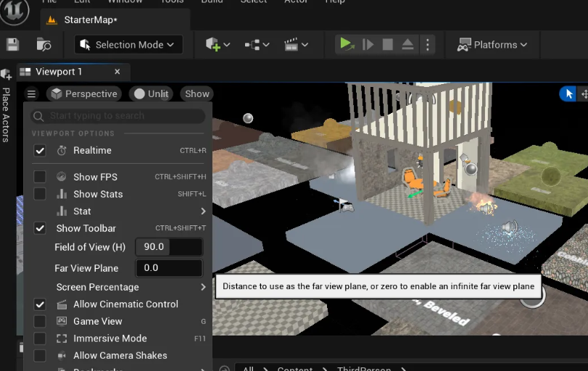The height and width of the screenshot is (371, 588).
Task: Close the Viewport 1 tab
Action: coord(117,72)
